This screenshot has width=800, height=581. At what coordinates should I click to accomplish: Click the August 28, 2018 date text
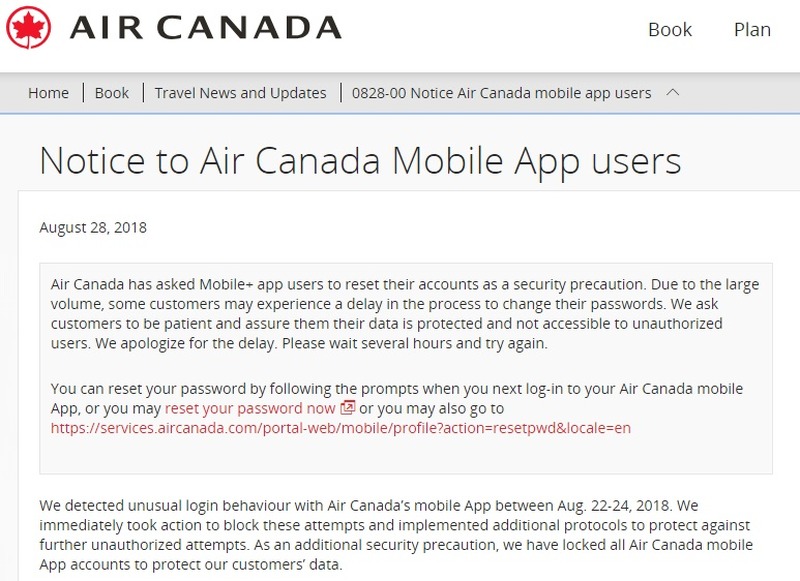(93, 227)
